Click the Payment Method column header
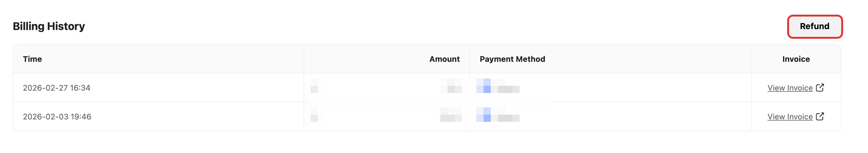Viewport: 868px width, 153px height. coord(512,59)
